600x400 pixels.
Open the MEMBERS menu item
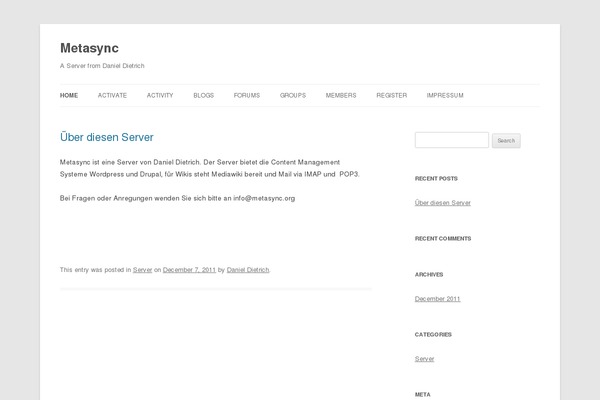pos(341,95)
